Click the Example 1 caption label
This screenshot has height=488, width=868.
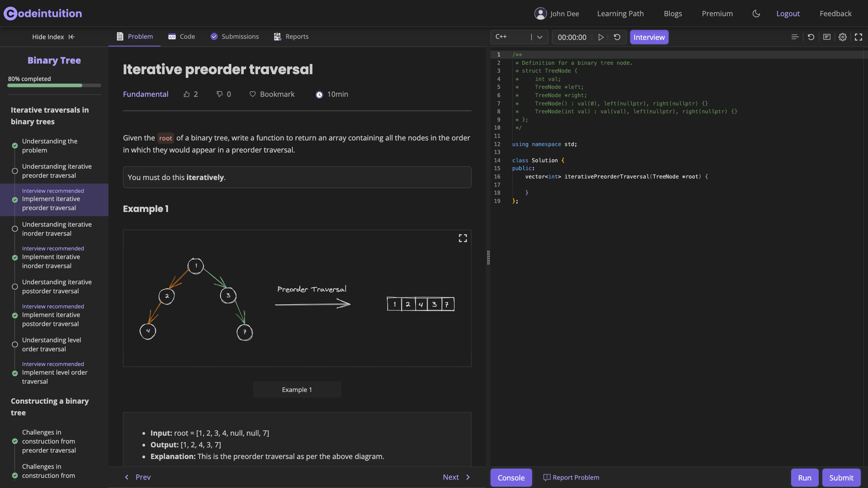[x=297, y=390]
